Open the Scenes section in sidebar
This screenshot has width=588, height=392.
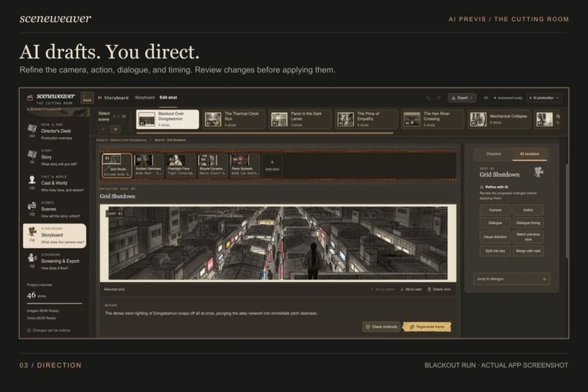pos(55,210)
